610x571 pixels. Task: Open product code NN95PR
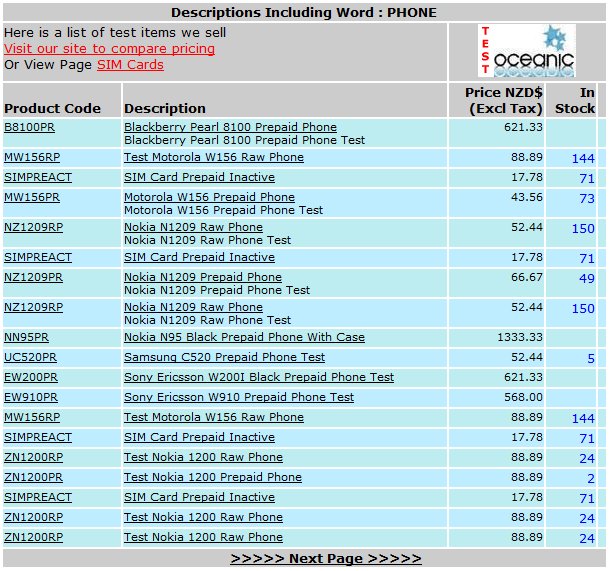click(26, 337)
